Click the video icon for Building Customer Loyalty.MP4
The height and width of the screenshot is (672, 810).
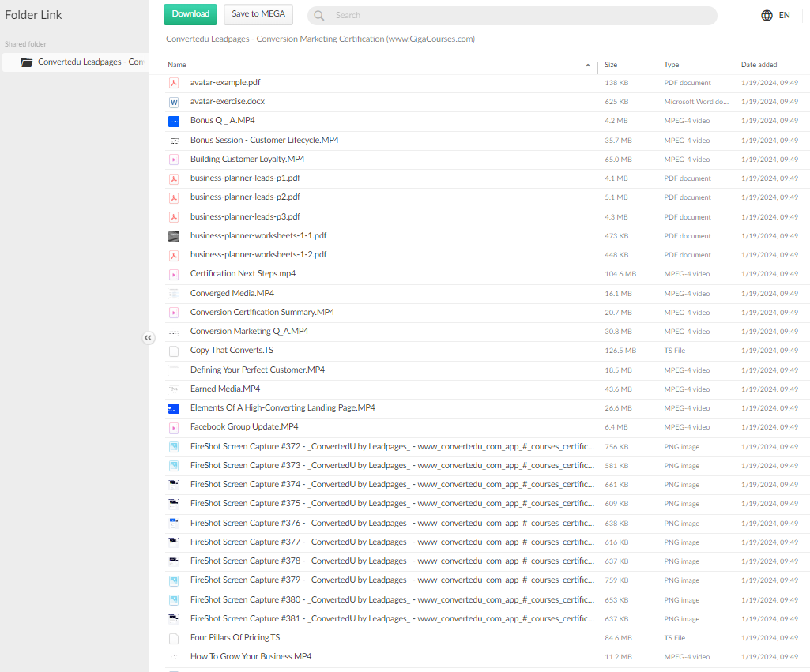pos(174,160)
